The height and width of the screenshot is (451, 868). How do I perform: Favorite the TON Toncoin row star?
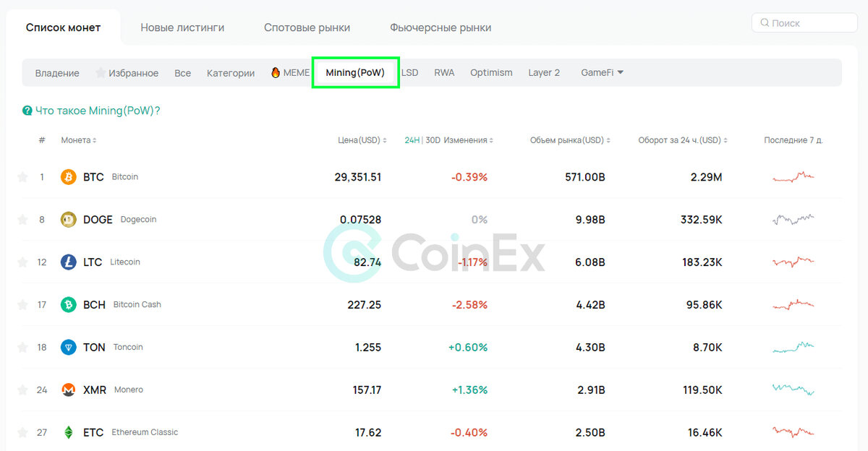tap(22, 348)
